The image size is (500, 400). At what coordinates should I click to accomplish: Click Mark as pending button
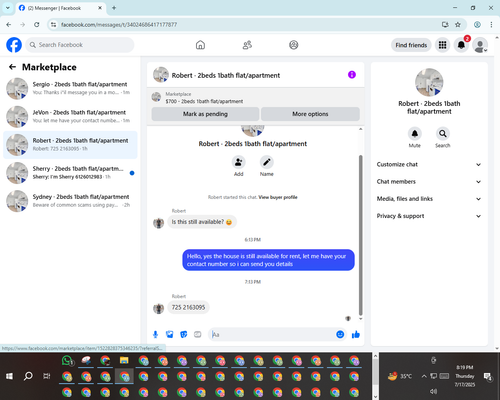point(205,114)
